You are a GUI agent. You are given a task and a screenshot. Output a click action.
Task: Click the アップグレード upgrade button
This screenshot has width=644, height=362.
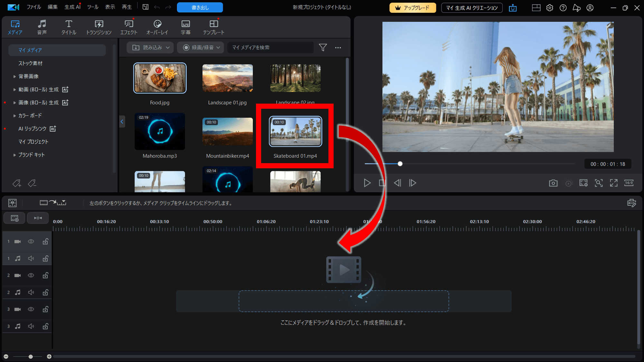(x=412, y=8)
